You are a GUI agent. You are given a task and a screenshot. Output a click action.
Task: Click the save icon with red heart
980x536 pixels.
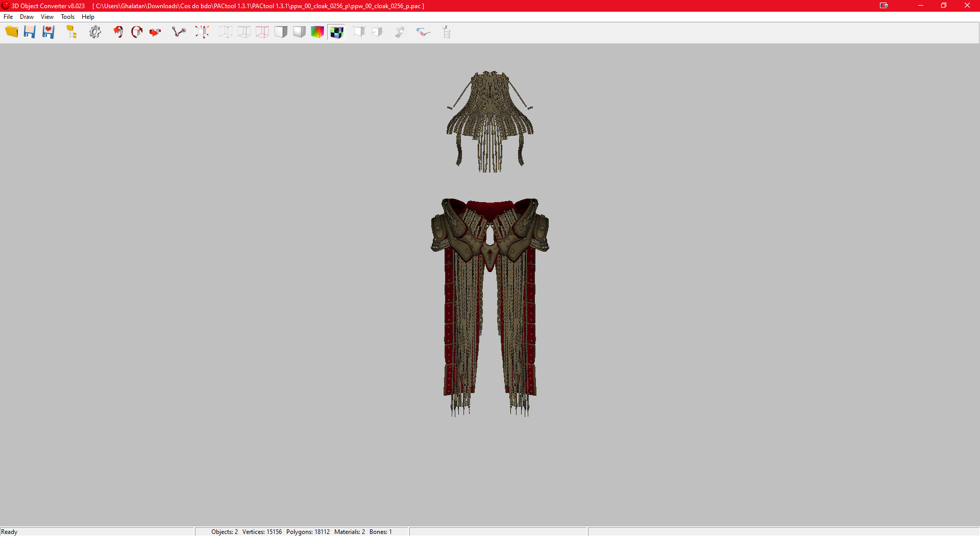pyautogui.click(x=48, y=32)
